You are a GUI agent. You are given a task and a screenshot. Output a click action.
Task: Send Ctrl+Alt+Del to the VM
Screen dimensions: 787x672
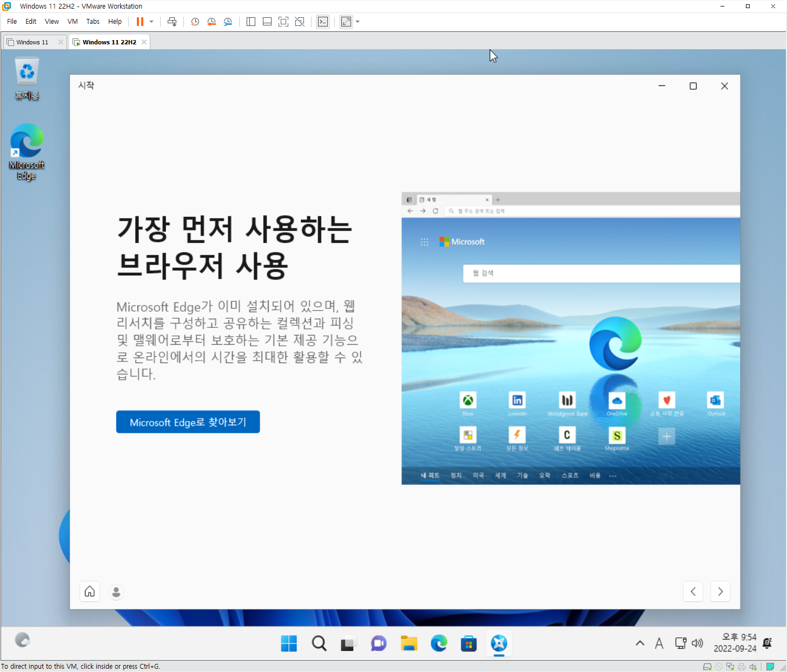(x=172, y=22)
